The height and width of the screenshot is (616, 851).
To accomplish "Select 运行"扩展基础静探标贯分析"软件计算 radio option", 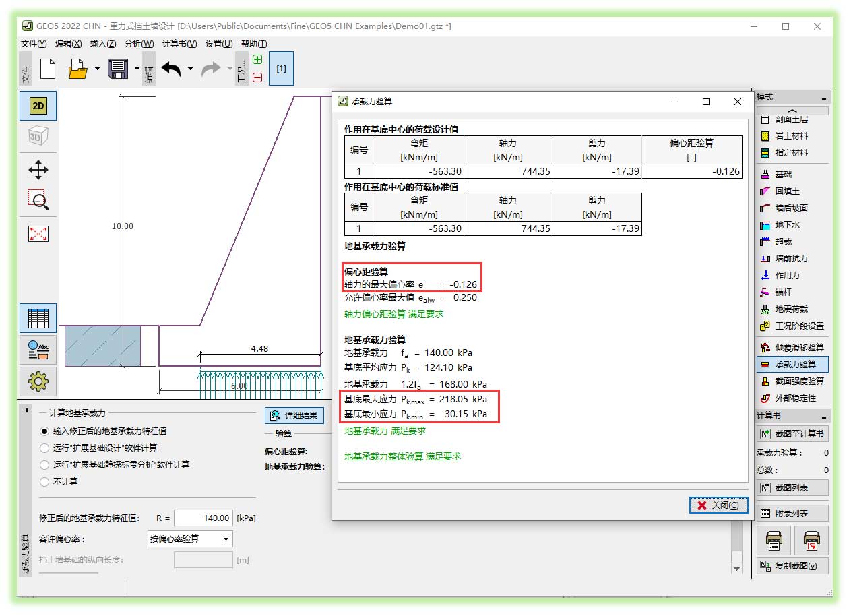I will point(44,465).
